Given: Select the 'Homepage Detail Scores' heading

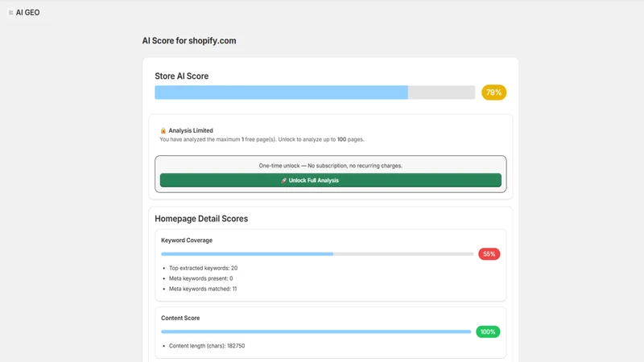Looking at the screenshot, I should coord(201,219).
